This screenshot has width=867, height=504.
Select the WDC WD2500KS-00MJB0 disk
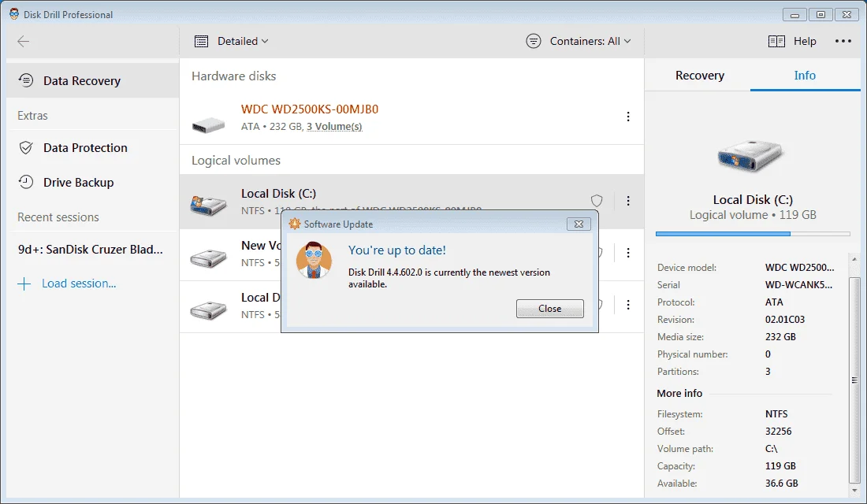coord(310,109)
